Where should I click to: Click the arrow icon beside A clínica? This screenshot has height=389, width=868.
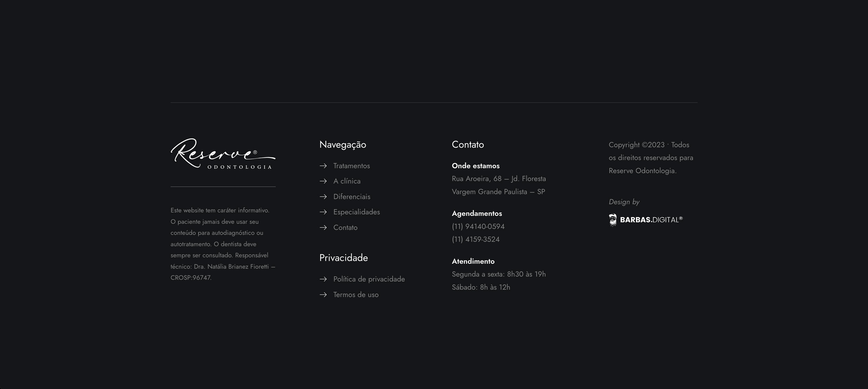pos(323,181)
